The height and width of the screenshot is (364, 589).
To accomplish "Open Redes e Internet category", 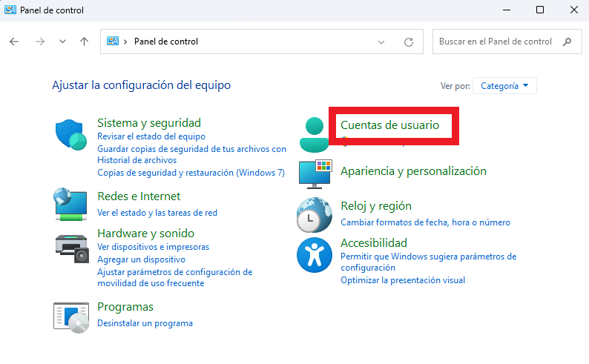I will pos(139,196).
